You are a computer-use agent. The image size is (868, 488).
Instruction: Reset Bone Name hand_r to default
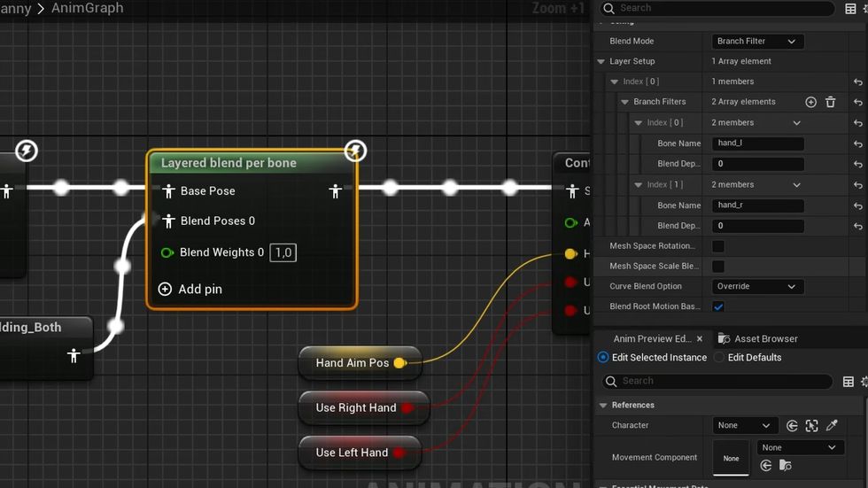[858, 205]
